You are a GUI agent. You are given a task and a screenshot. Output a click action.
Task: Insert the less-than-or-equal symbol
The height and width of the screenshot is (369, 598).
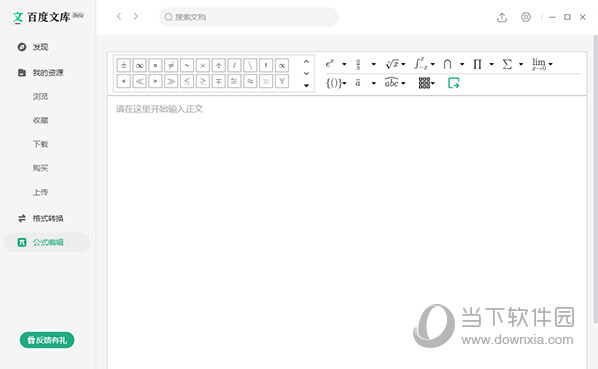pyautogui.click(x=187, y=81)
